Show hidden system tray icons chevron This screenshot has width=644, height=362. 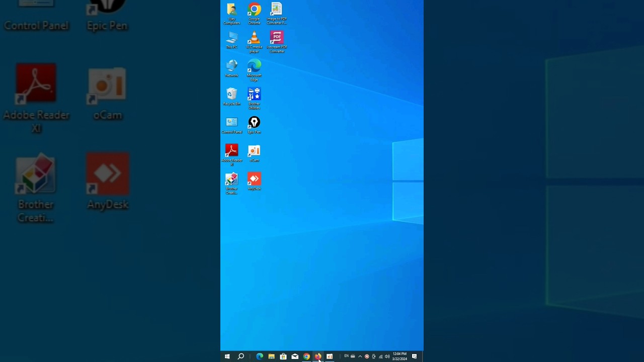[x=360, y=356]
